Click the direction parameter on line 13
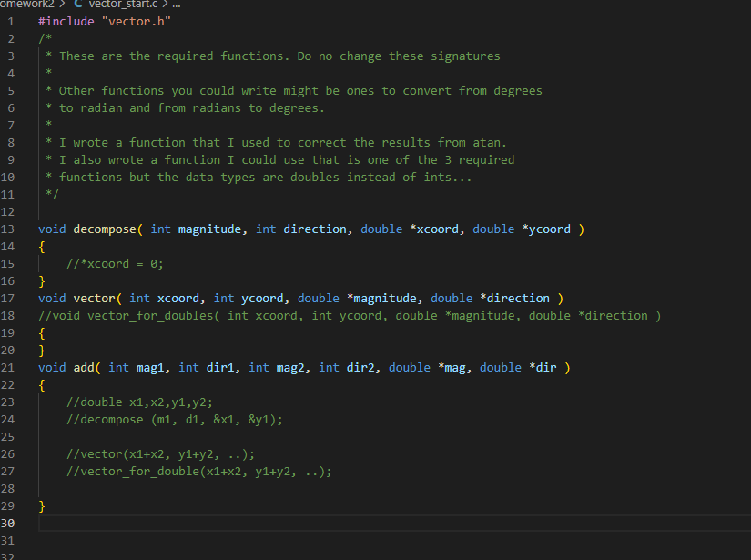This screenshot has height=560, width=751. (315, 229)
